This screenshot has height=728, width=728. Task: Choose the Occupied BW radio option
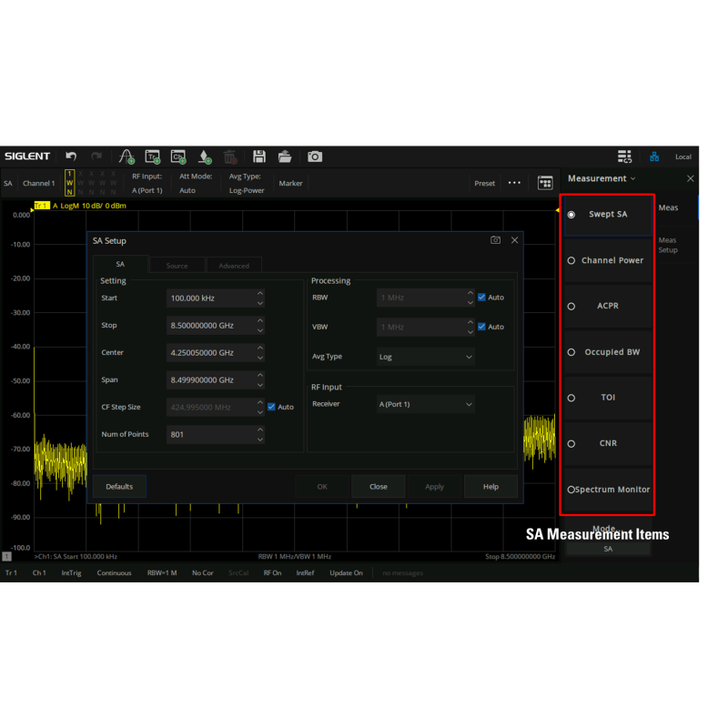click(608, 352)
